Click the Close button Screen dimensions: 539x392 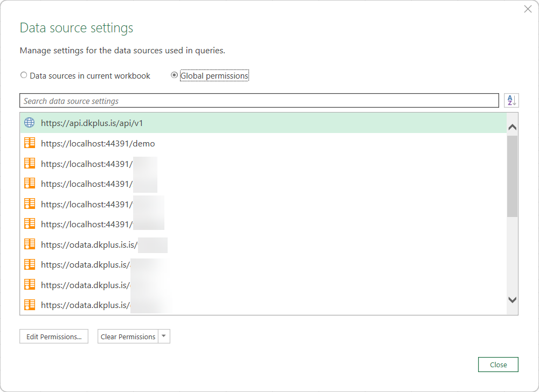click(497, 365)
